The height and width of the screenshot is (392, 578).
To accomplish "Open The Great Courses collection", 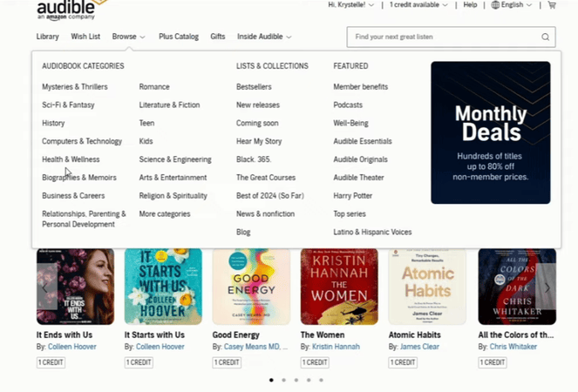I will (266, 178).
